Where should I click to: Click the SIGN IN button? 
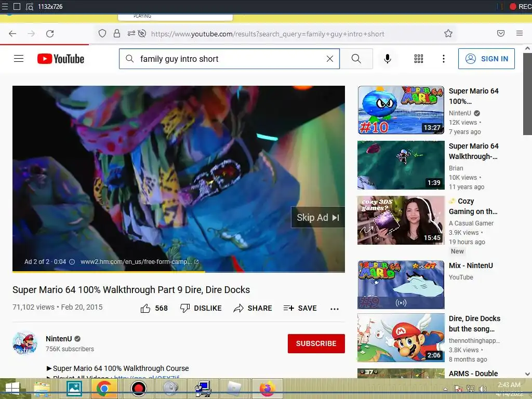pyautogui.click(x=486, y=59)
